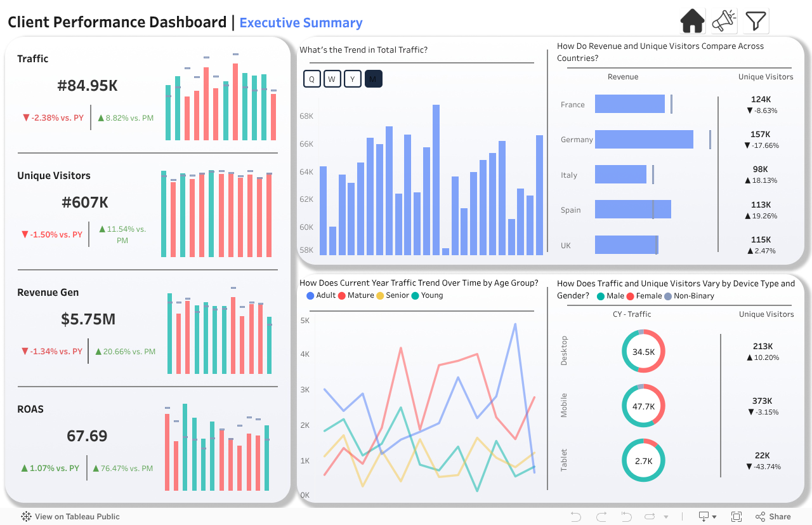Click the Undo arrow in bottom toolbar
The height and width of the screenshot is (525, 812).
point(576,516)
